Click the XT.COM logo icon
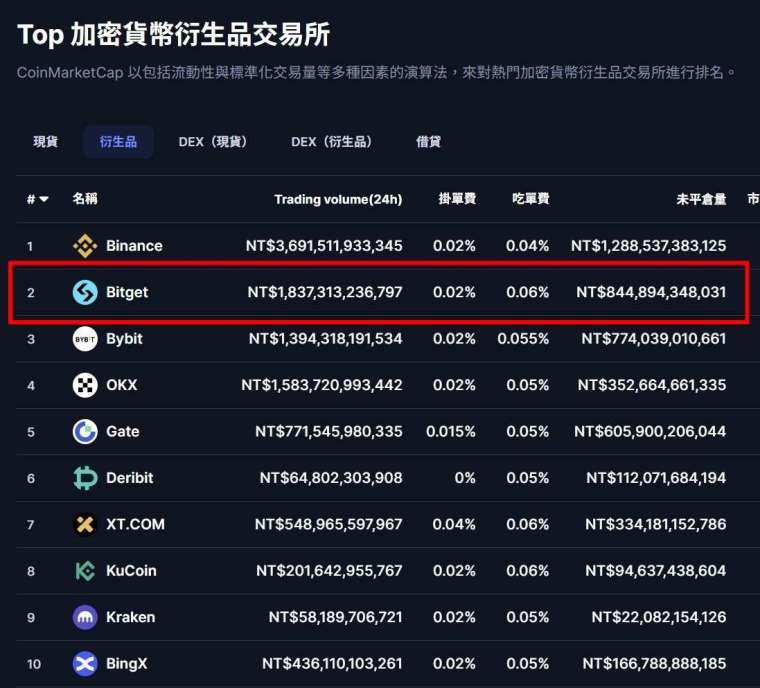The image size is (760, 688). tap(85, 524)
